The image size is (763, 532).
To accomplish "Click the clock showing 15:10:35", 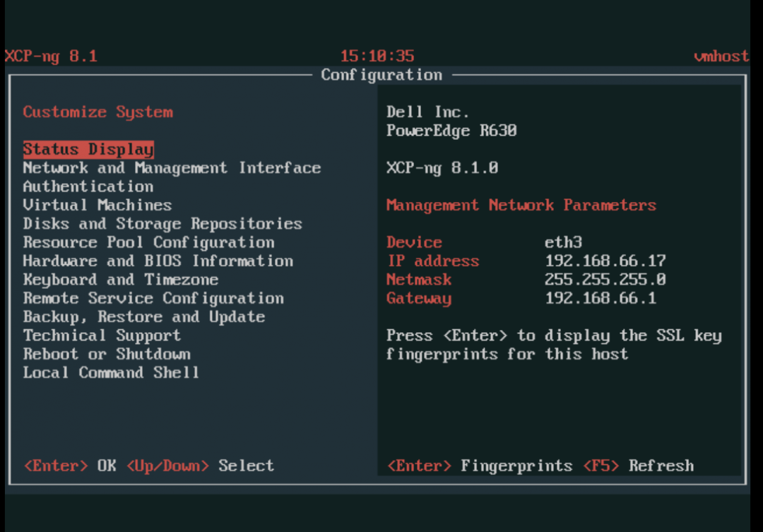I will pos(377,57).
